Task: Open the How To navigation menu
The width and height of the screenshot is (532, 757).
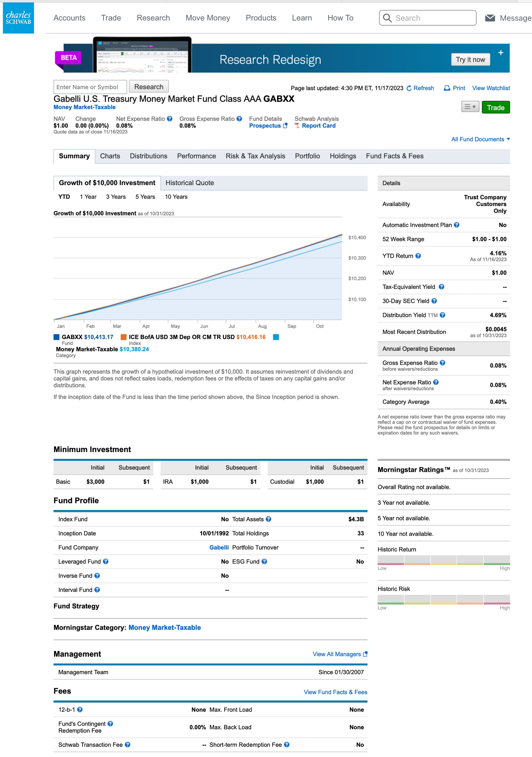Action: point(340,18)
